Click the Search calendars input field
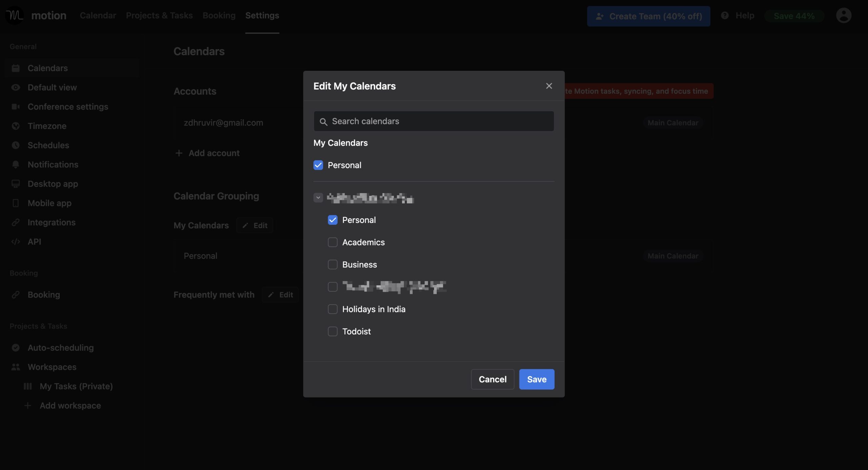The image size is (868, 470). [x=434, y=120]
